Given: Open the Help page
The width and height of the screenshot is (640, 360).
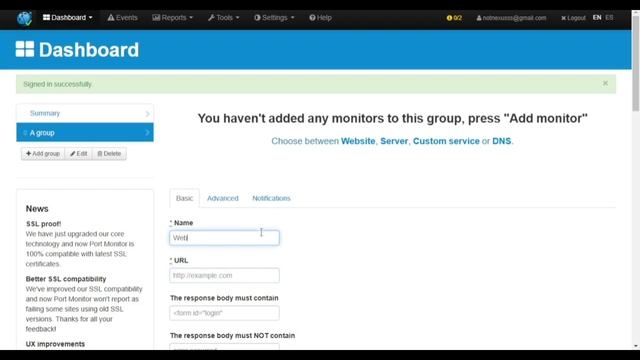Looking at the screenshot, I should point(320,18).
